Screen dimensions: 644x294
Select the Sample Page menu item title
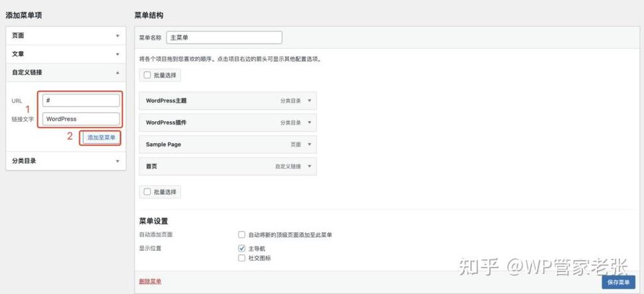[163, 144]
